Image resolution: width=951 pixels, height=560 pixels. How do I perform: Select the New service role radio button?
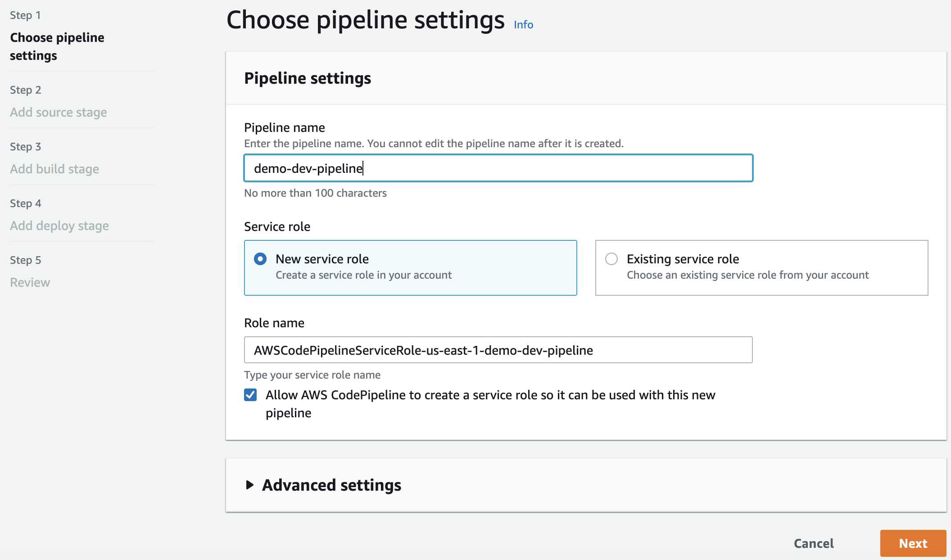(260, 259)
